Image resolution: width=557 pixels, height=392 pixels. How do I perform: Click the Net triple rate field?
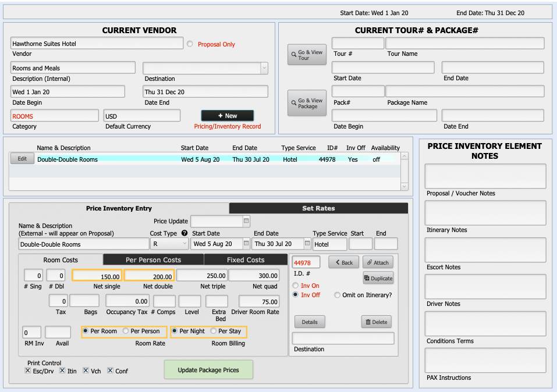tap(202, 276)
